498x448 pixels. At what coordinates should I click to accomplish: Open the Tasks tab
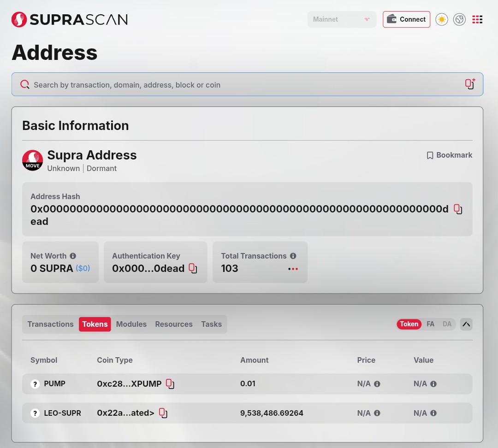[x=211, y=324]
